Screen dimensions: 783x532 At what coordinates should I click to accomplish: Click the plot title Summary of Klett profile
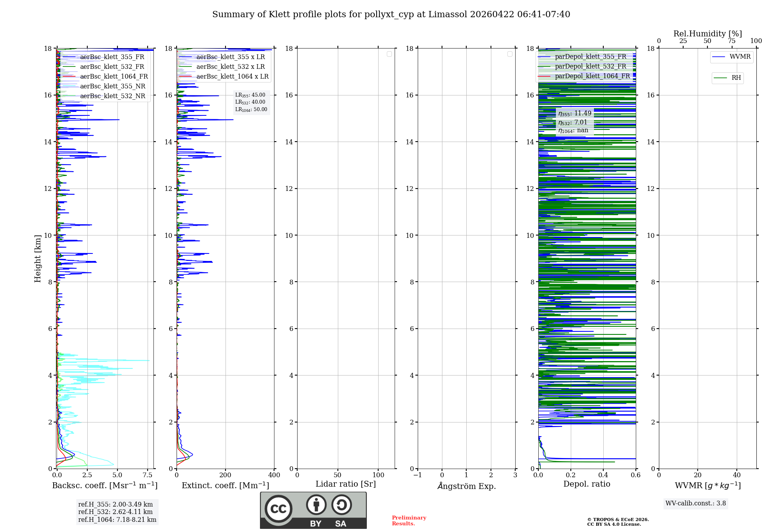click(x=391, y=14)
